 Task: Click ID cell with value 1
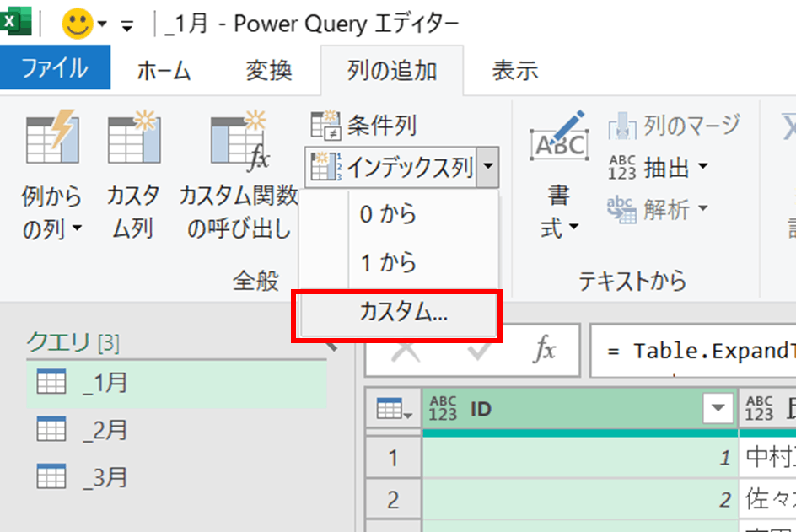pyautogui.click(x=580, y=458)
